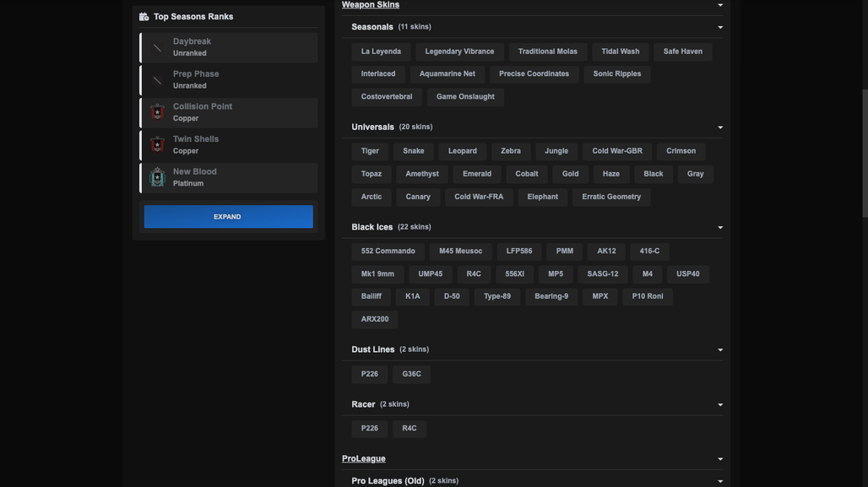The width and height of the screenshot is (868, 487).
Task: Select the 416-C Black Ice
Action: [649, 252]
